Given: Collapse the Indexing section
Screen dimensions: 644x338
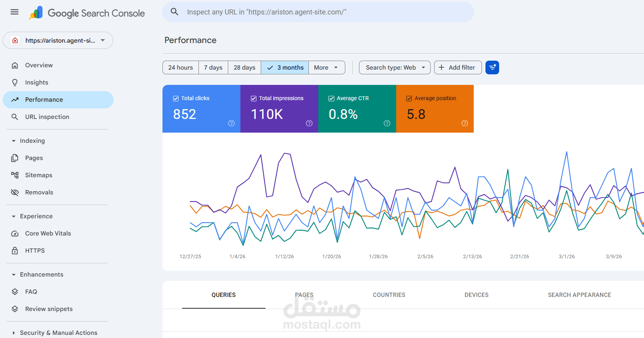Looking at the screenshot, I should point(14,141).
